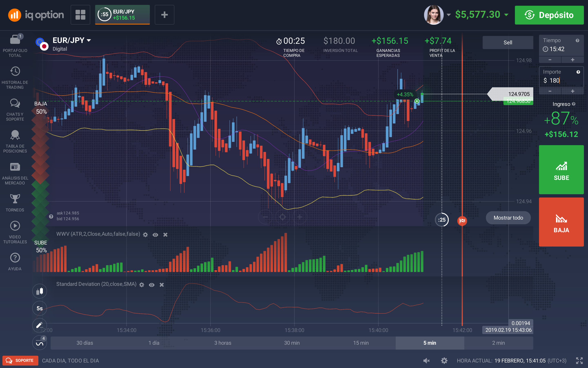This screenshot has height=368, width=588.
Task: Click the Ingreso help question icon
Action: point(574,104)
